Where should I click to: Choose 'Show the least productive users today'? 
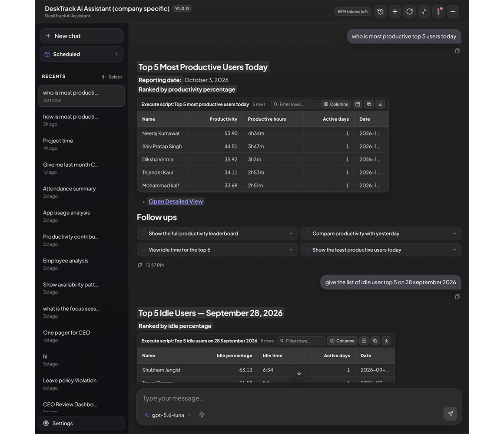381,250
